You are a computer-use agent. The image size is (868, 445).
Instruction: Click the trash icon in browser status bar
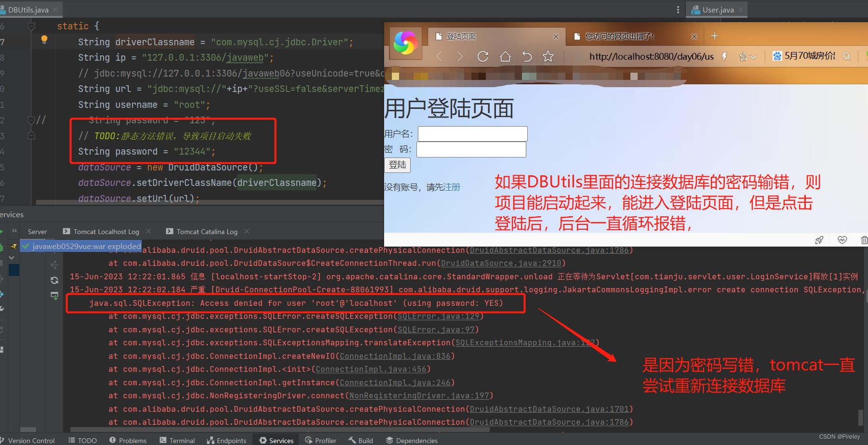pos(864,240)
